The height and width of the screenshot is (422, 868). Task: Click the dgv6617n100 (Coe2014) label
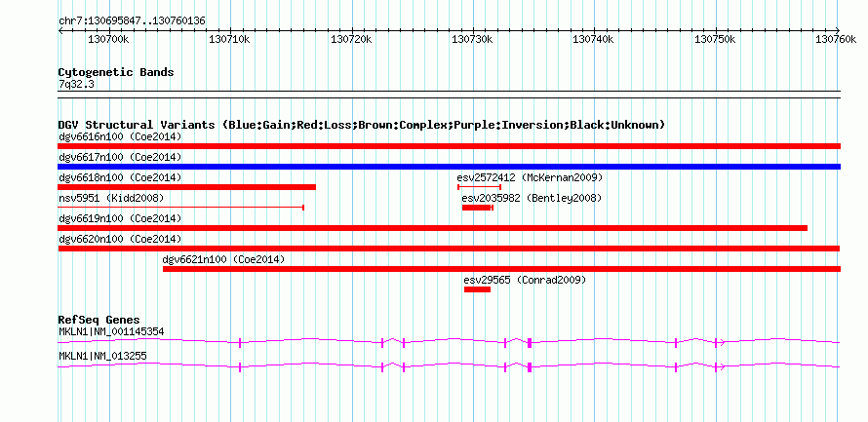[x=120, y=157]
